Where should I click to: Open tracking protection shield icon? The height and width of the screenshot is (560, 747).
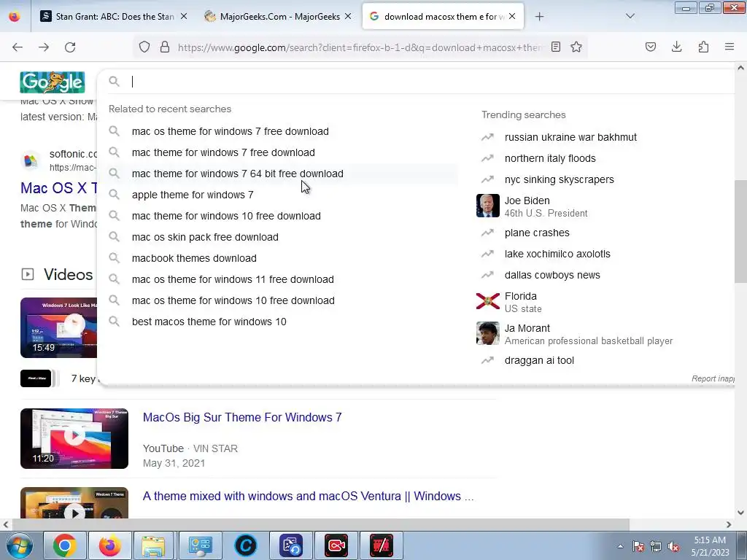point(144,47)
